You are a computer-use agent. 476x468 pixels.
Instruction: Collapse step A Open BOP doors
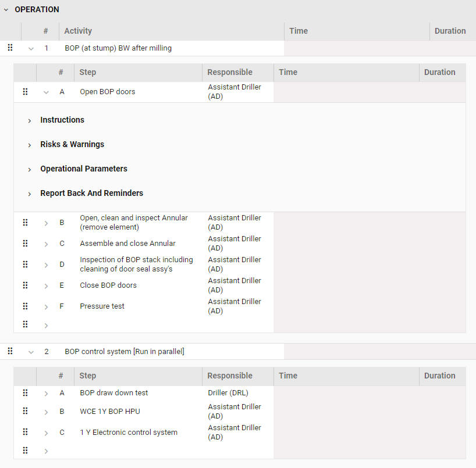(x=46, y=92)
